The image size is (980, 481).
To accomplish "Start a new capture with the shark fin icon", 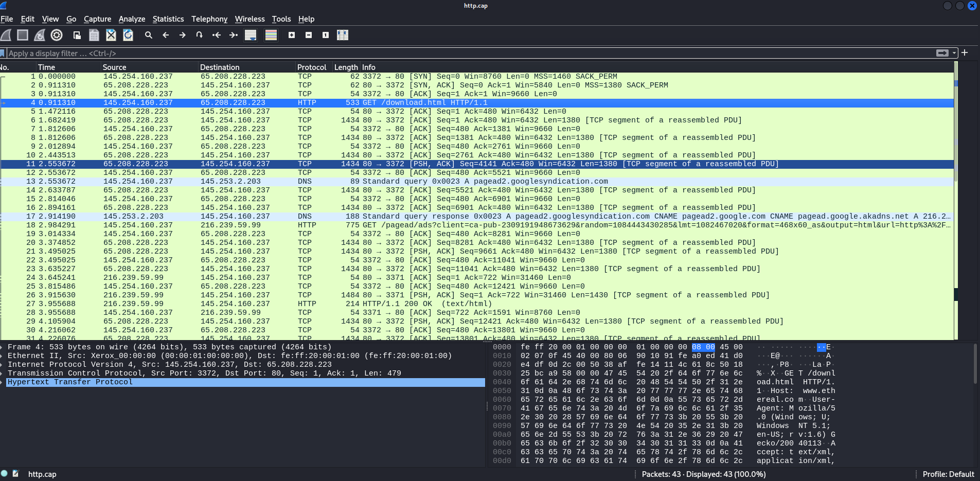I will (x=6, y=35).
